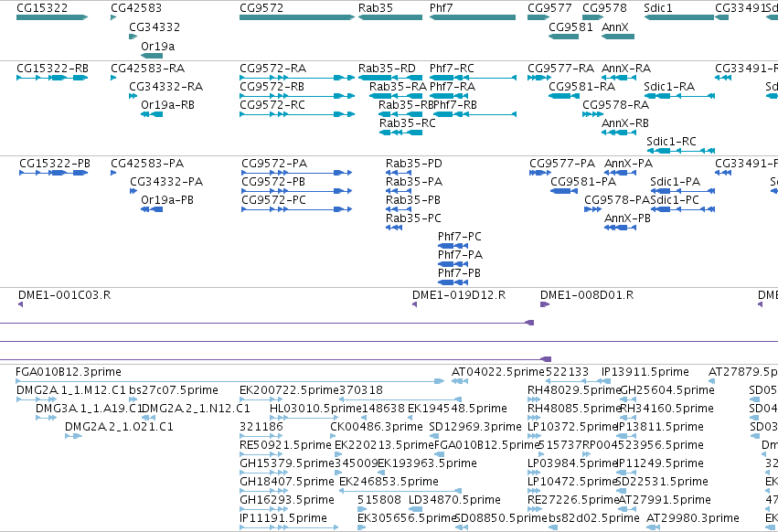Select the AnnX gene label
Screen dimensions: 778x532
pos(614,27)
